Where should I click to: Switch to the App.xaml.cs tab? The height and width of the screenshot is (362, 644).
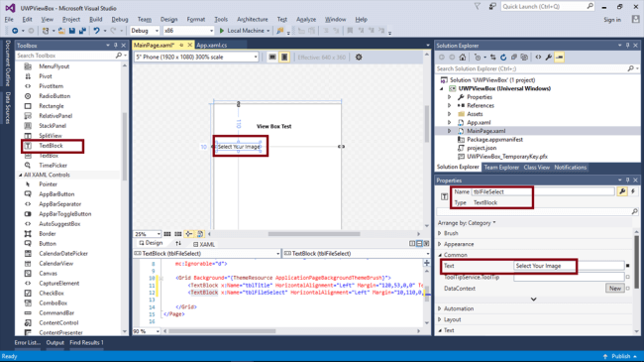click(x=211, y=46)
